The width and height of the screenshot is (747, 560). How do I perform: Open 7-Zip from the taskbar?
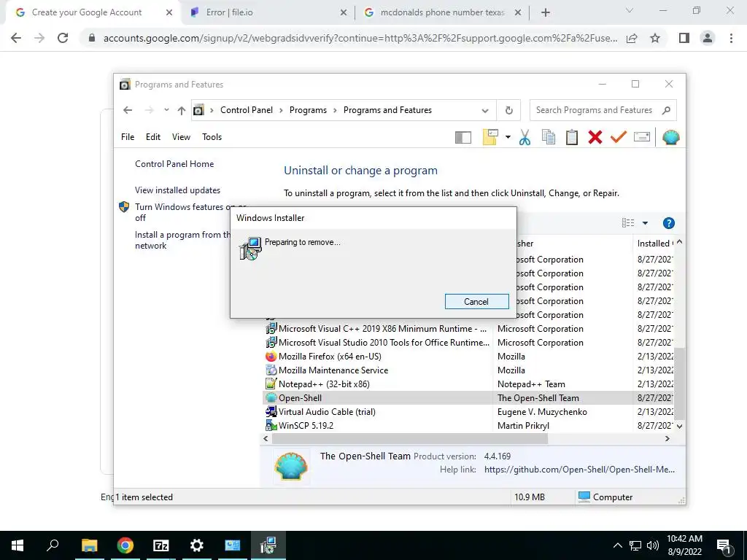(161, 545)
